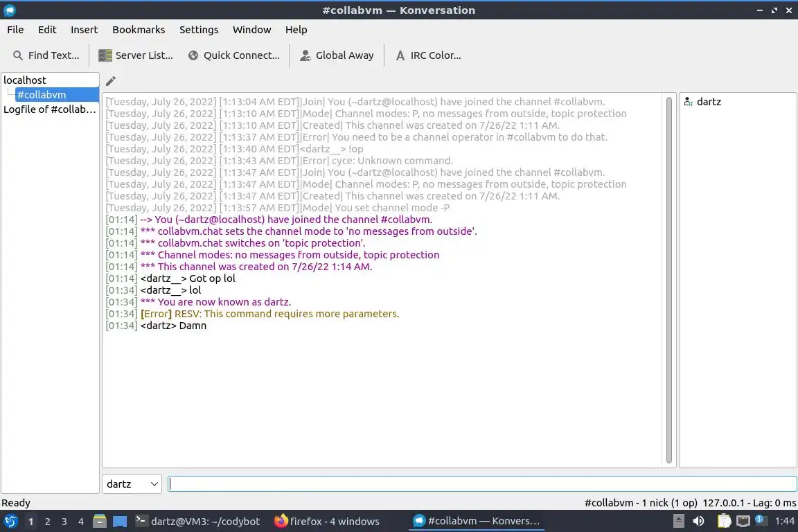The width and height of the screenshot is (798, 532).
Task: Click 'This channel was created on 7/26/22 1:14 AM' line
Action: click(x=239, y=267)
